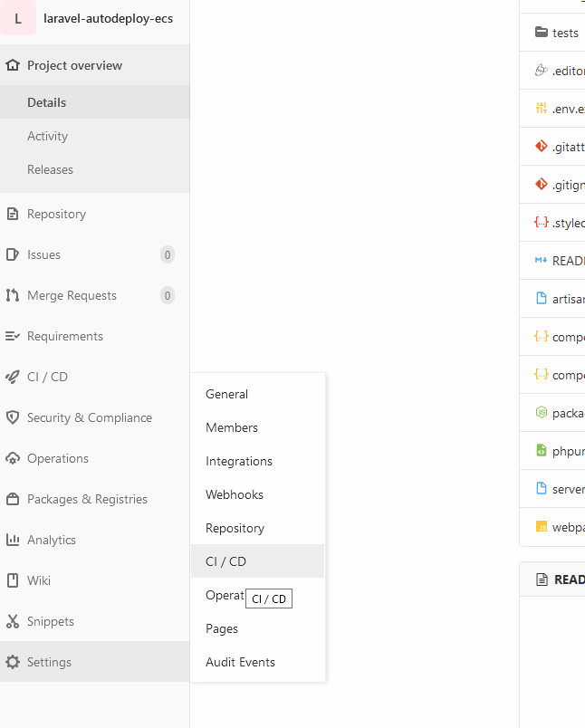Open the Wiki icon in the sidebar
This screenshot has height=728, width=585.
pos(14,580)
